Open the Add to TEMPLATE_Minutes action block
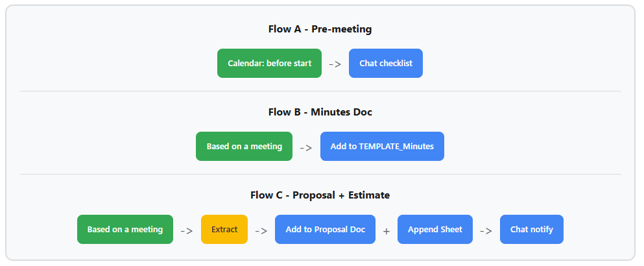 [x=382, y=147]
